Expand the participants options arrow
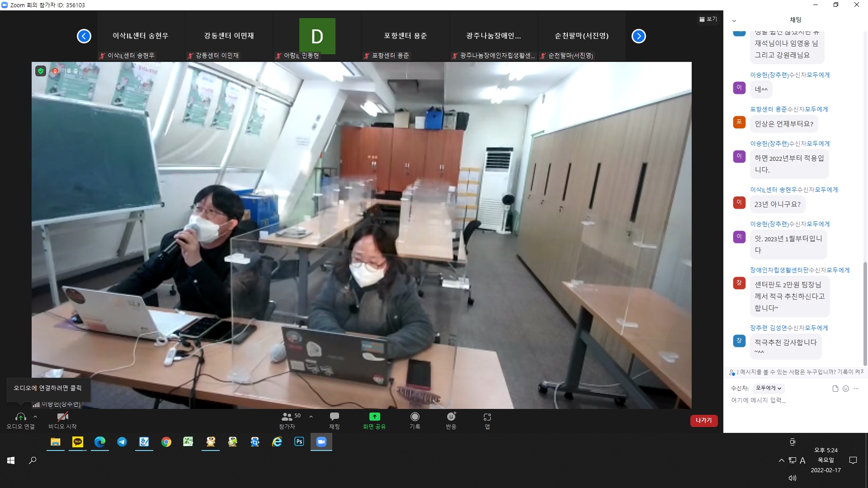868x488 pixels. 311,417
